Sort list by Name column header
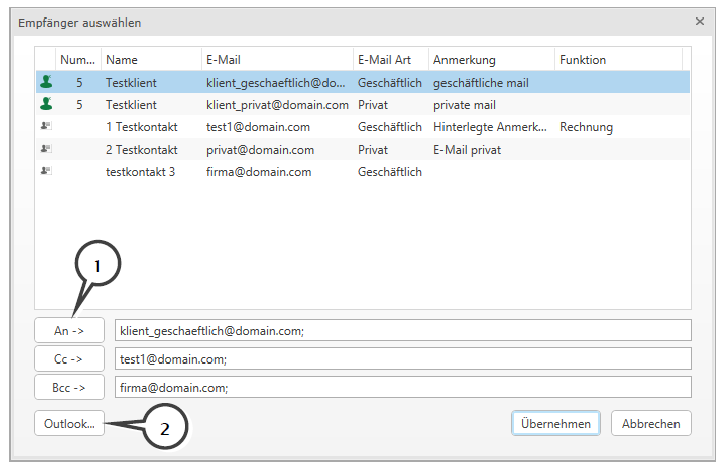 150,60
